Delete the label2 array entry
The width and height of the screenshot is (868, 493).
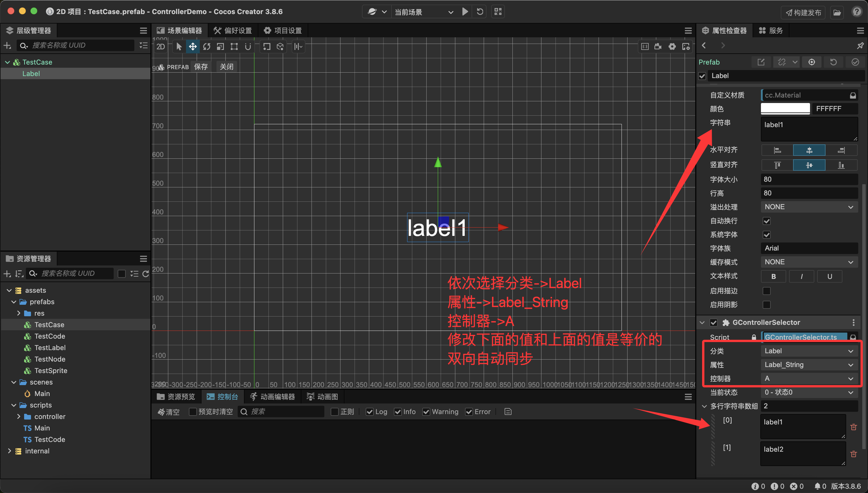pyautogui.click(x=853, y=454)
